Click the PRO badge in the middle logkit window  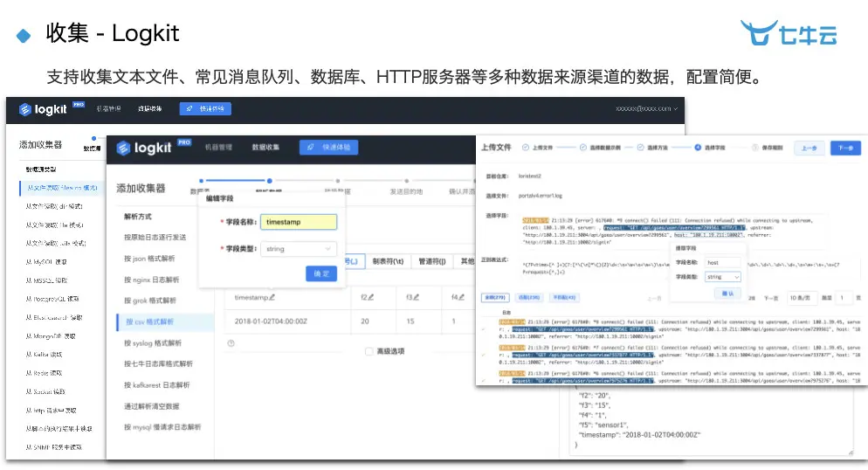(184, 142)
